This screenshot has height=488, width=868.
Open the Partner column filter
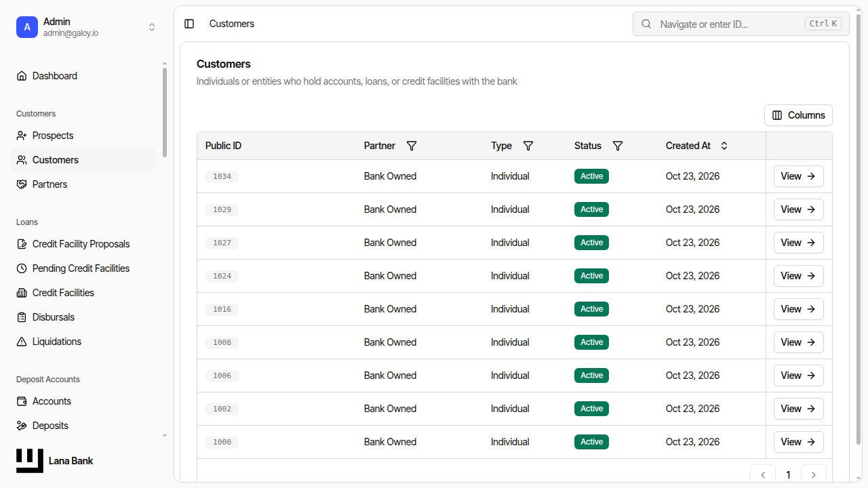tap(412, 146)
